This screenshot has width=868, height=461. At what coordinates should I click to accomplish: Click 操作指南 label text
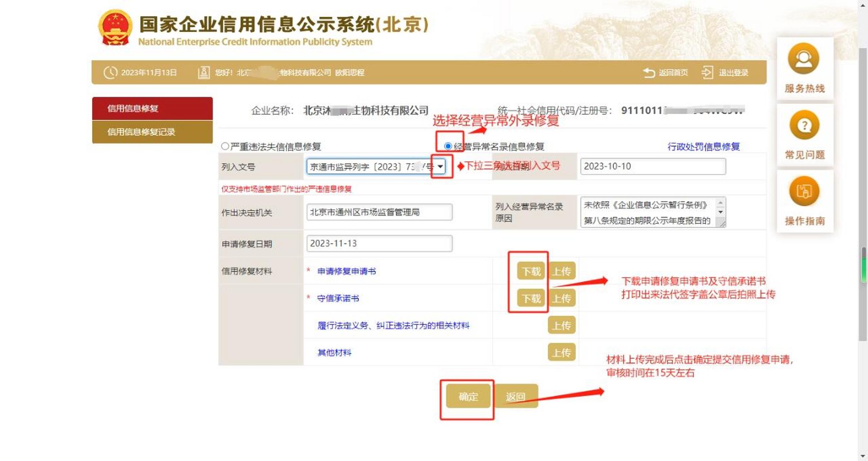pos(805,221)
